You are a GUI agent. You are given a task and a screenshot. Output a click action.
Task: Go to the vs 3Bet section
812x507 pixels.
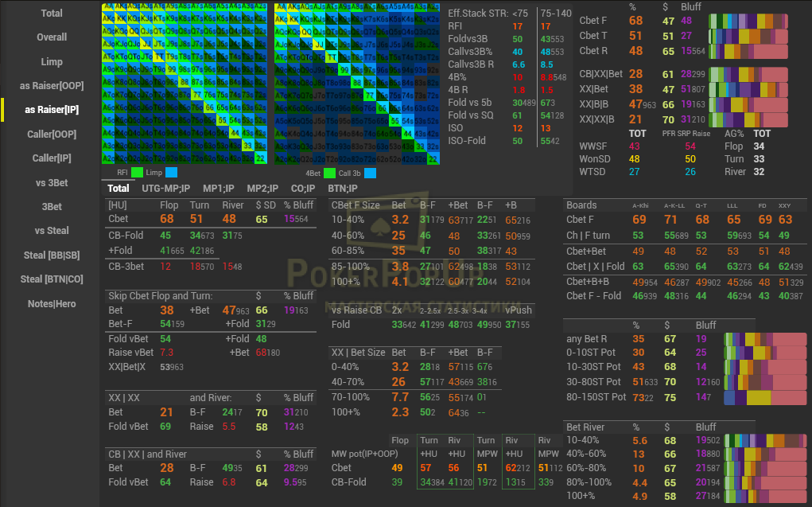coord(52,182)
